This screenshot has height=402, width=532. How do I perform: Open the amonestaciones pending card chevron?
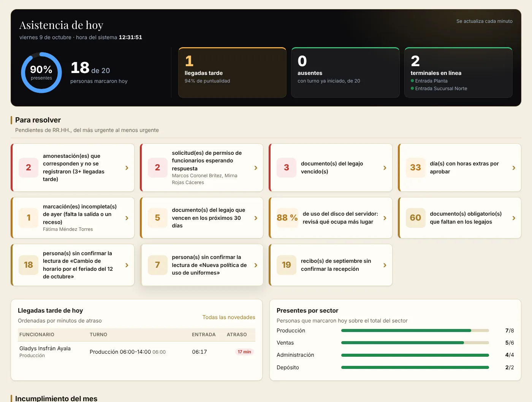pos(127,168)
